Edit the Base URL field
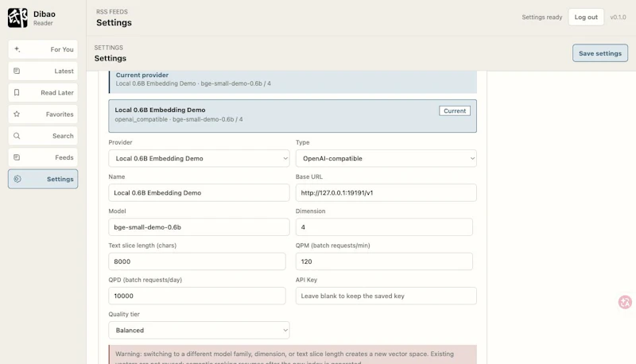Screen dimensions: 636x364 click(386, 193)
